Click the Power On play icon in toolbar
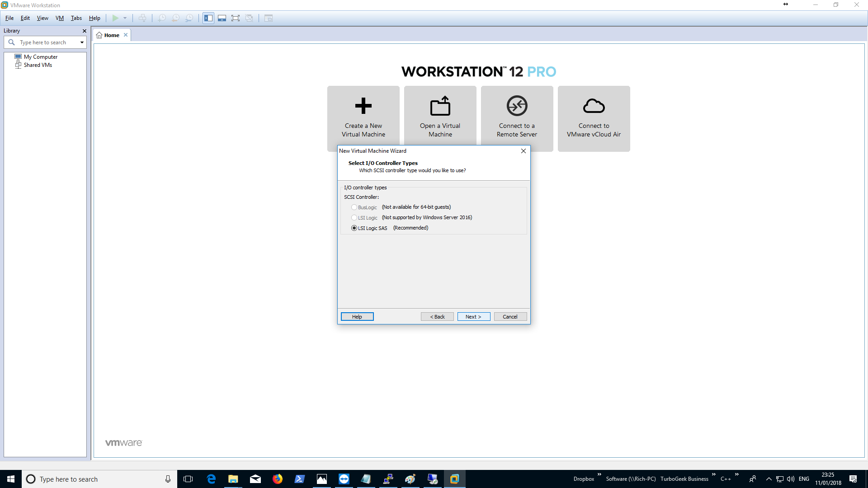The height and width of the screenshot is (488, 868). pyautogui.click(x=115, y=18)
